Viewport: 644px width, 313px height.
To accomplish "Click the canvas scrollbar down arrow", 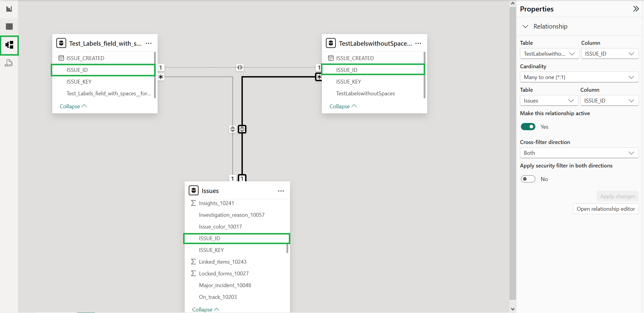I will 513,309.
